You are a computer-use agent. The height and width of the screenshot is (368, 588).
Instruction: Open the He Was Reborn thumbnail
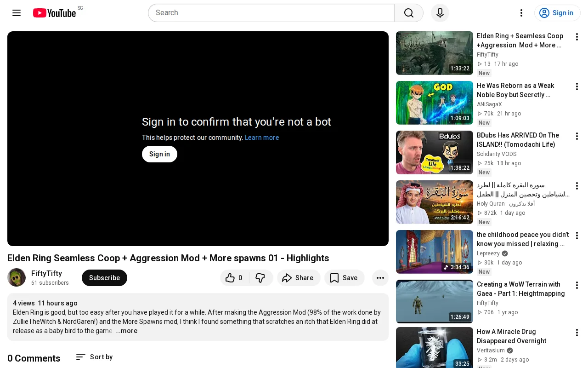click(x=435, y=103)
